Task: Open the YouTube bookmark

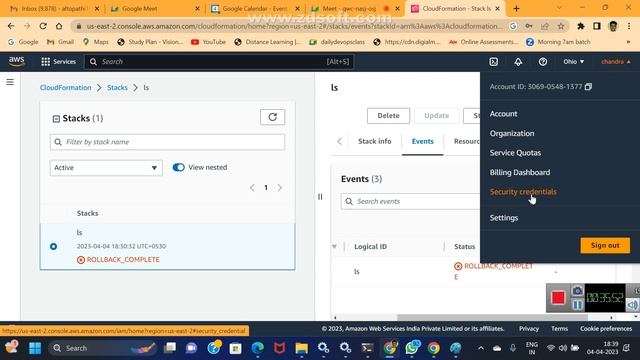Action: point(208,42)
